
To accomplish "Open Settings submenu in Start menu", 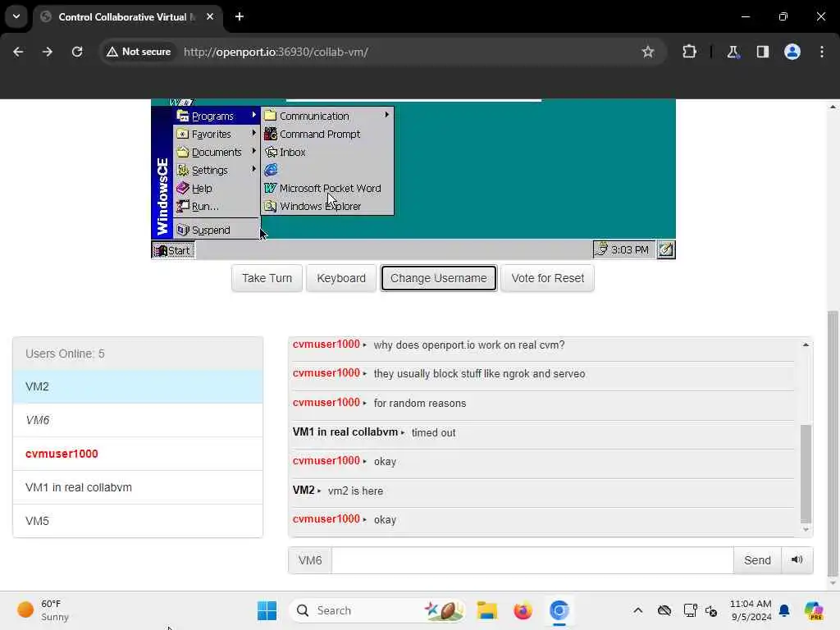I will pos(217,171).
